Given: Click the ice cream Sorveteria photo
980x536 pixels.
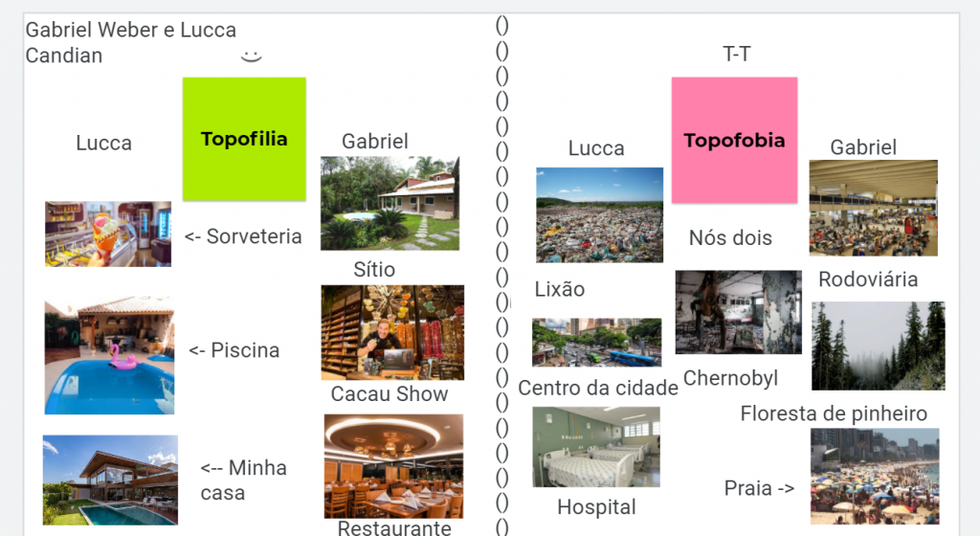Looking at the screenshot, I should [x=108, y=234].
